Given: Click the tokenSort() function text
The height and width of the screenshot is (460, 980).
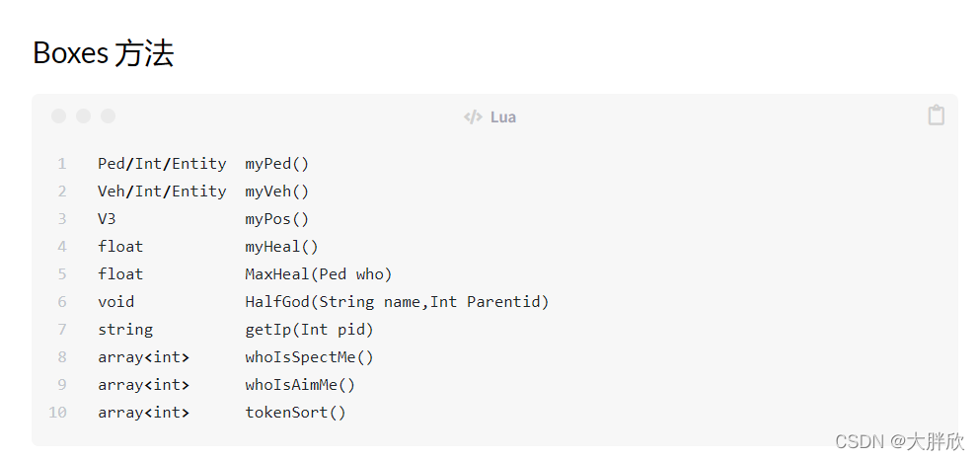Looking at the screenshot, I should click(x=296, y=413).
